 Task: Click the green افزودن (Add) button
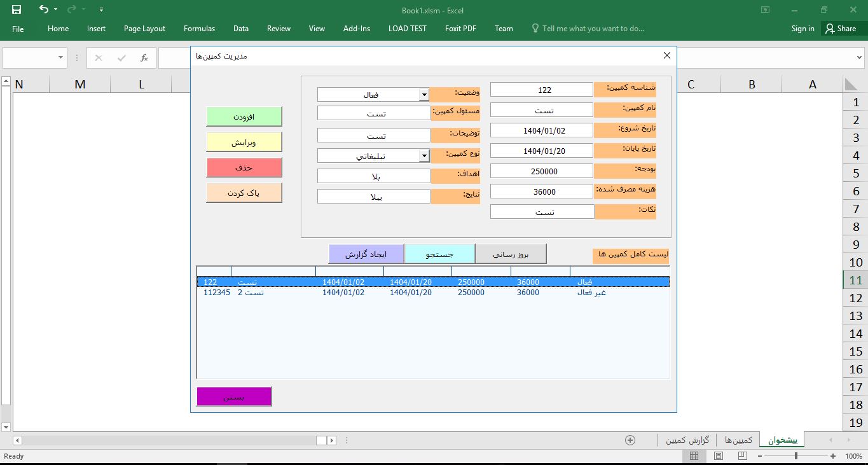click(x=244, y=116)
